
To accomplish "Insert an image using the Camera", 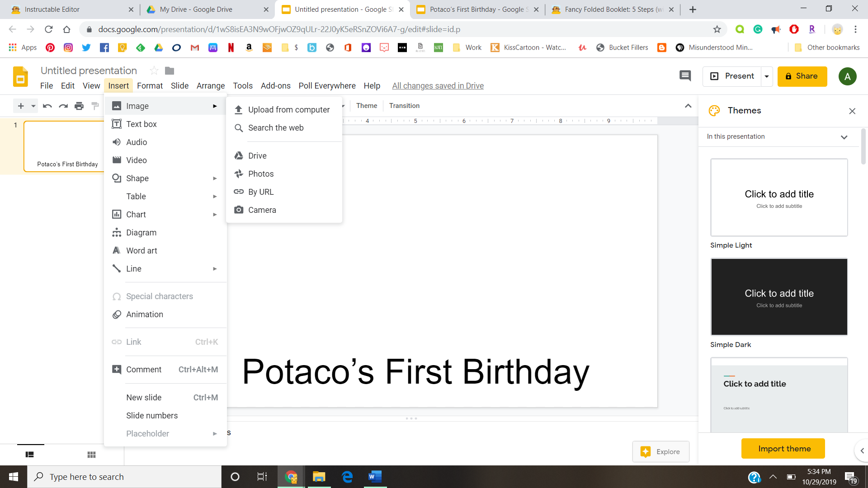I will (262, 210).
